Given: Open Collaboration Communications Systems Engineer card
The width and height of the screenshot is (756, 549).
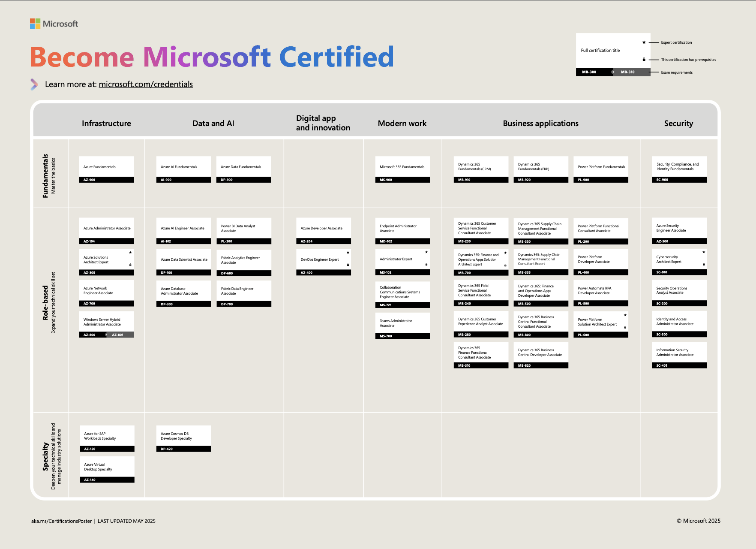Looking at the screenshot, I should pyautogui.click(x=402, y=295).
